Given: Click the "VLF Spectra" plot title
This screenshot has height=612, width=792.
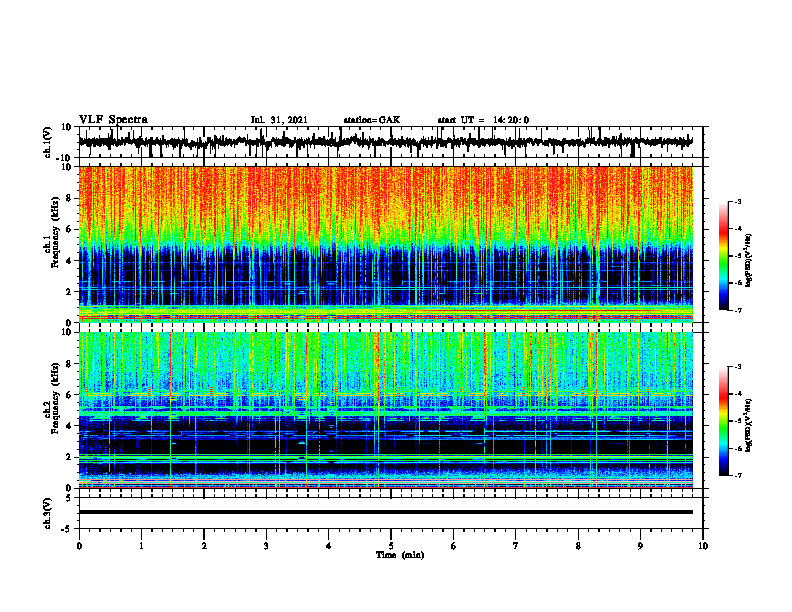Looking at the screenshot, I should coord(113,120).
